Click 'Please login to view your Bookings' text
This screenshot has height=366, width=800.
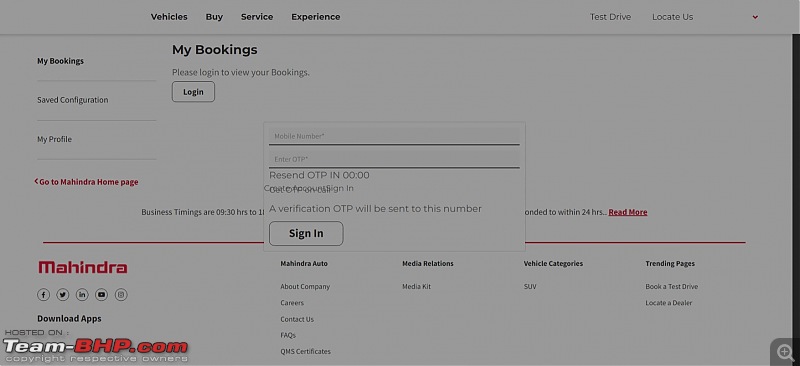(x=240, y=72)
